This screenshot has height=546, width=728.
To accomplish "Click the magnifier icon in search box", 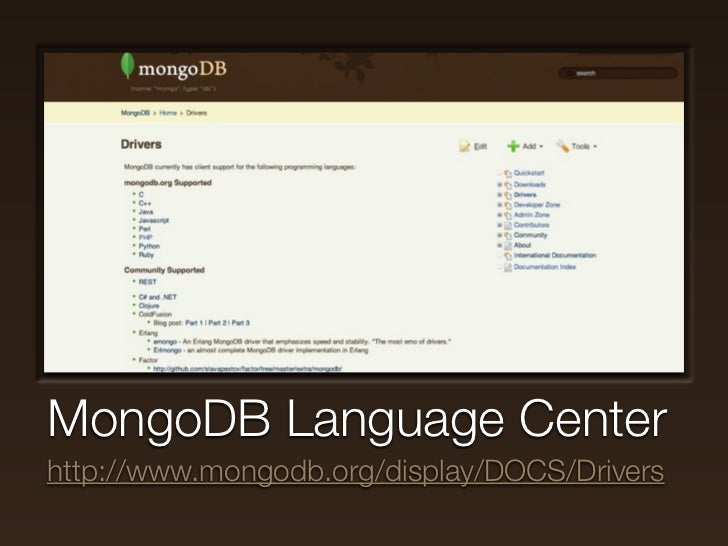I will (x=570, y=73).
